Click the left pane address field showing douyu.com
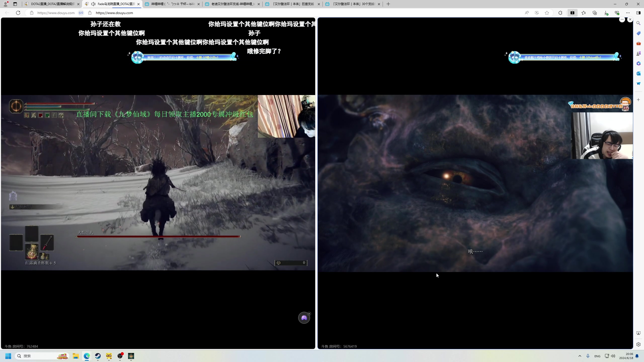The image size is (644, 362). (56, 13)
